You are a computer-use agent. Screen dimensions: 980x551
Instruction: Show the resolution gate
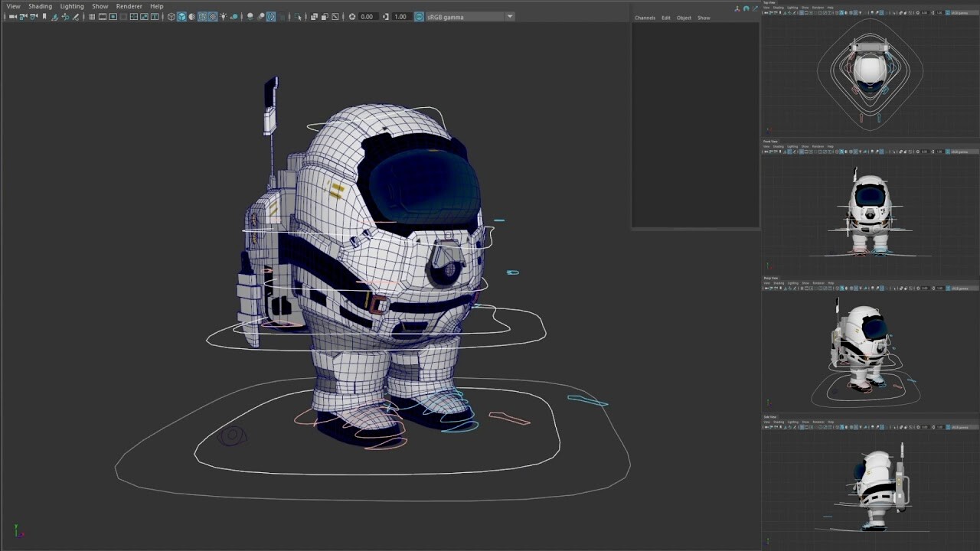[113, 16]
